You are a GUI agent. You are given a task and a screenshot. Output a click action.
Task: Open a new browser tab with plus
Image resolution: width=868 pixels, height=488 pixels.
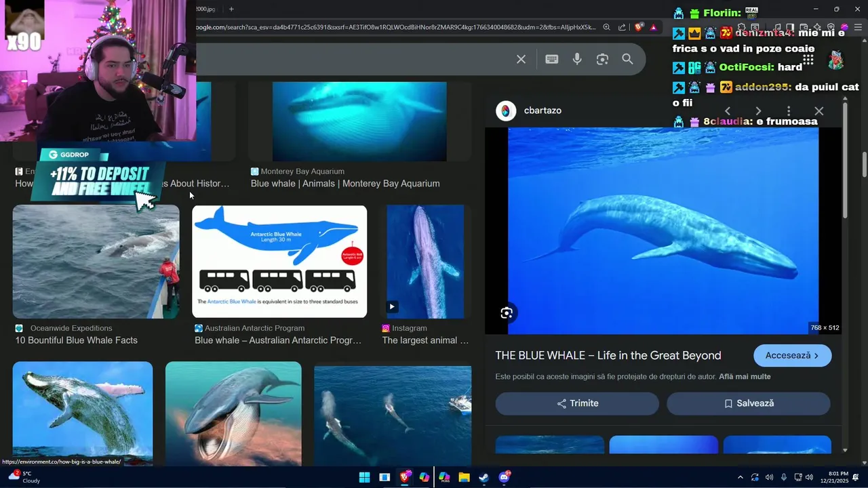[231, 9]
